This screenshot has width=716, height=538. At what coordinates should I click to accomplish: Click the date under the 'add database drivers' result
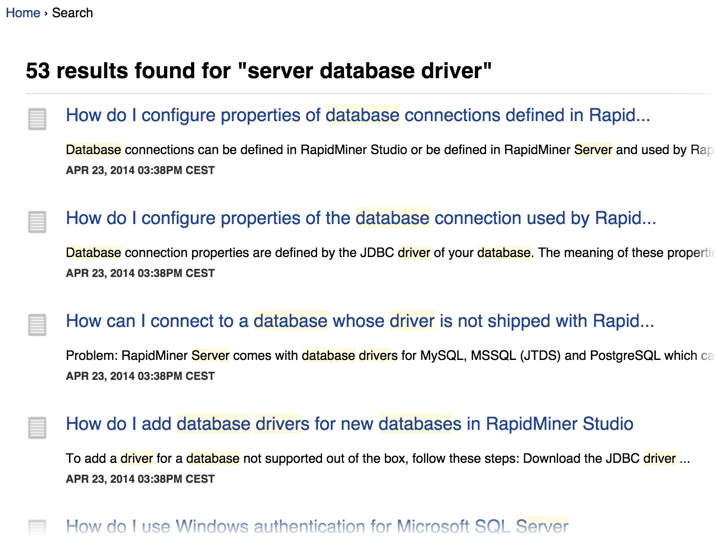(x=140, y=479)
